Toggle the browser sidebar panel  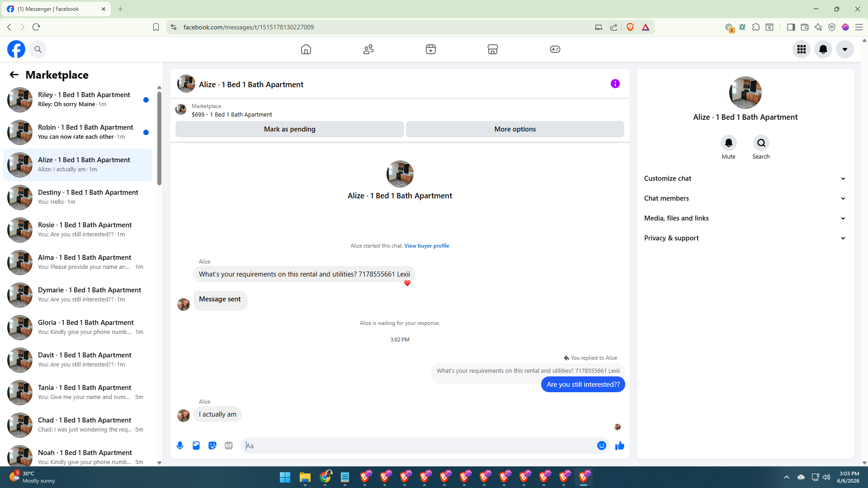click(x=791, y=27)
